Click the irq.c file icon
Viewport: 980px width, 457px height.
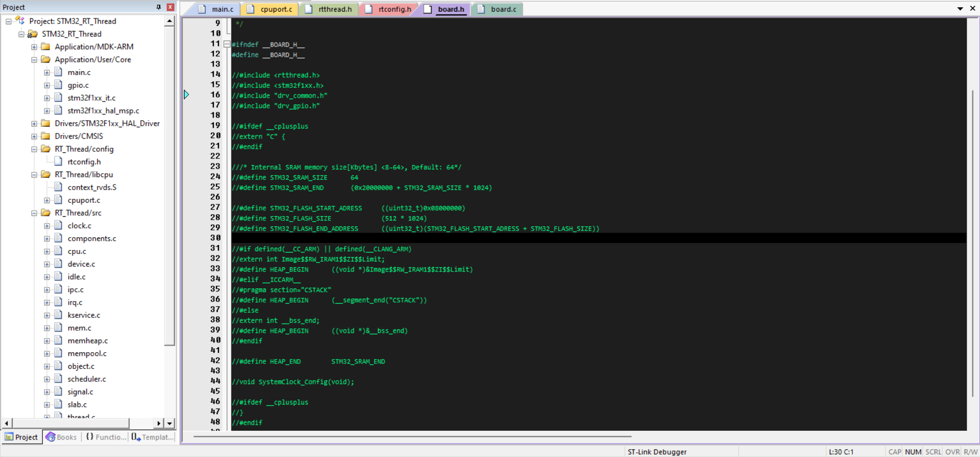tap(58, 302)
